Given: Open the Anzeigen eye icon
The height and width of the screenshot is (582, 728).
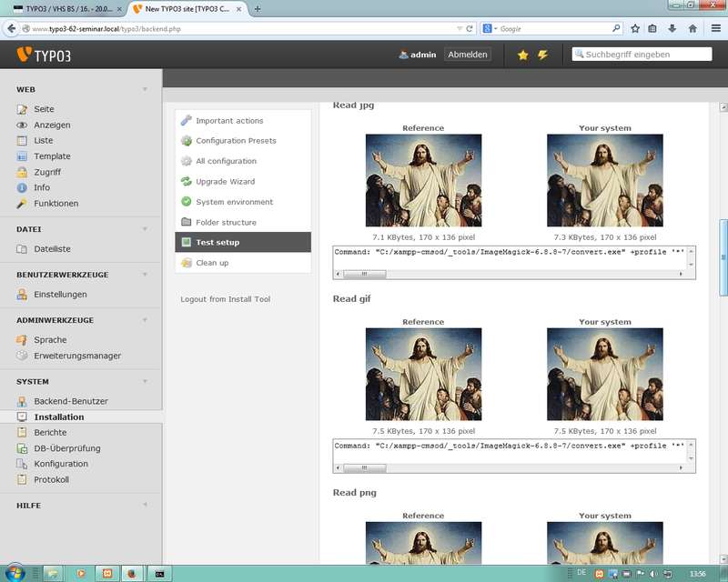Looking at the screenshot, I should click(x=23, y=125).
